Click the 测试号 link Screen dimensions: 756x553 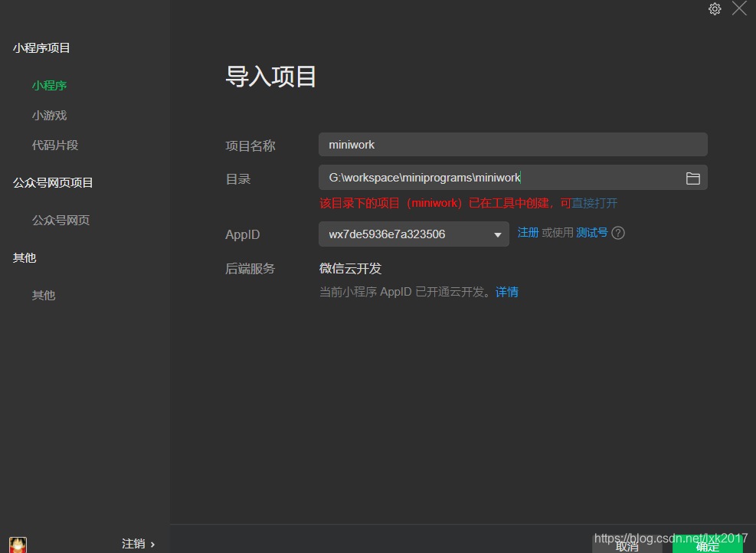pos(591,233)
